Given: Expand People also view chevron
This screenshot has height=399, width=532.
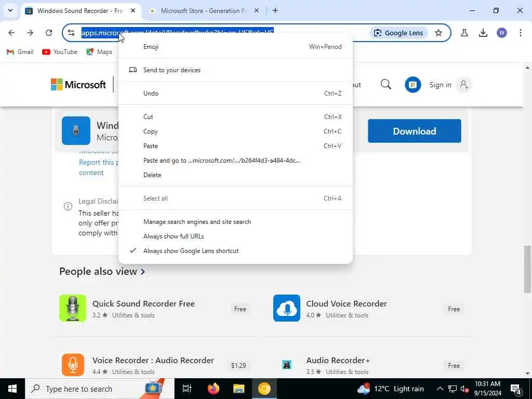Looking at the screenshot, I should point(143,272).
